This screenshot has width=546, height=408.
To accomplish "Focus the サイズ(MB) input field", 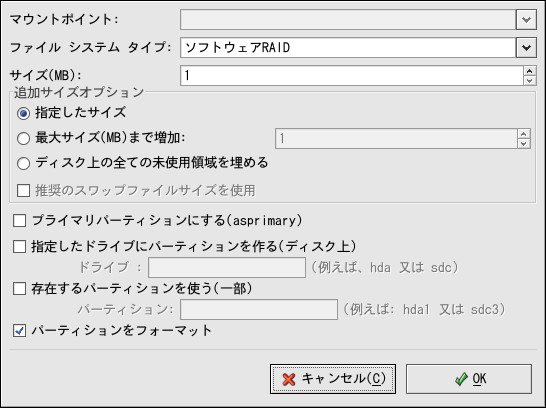I will [x=352, y=76].
